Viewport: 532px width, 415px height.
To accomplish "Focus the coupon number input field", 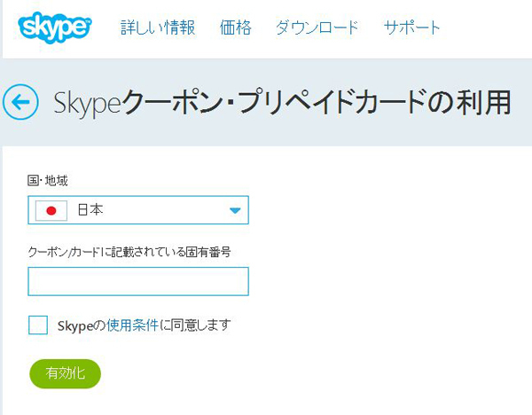I will [138, 281].
